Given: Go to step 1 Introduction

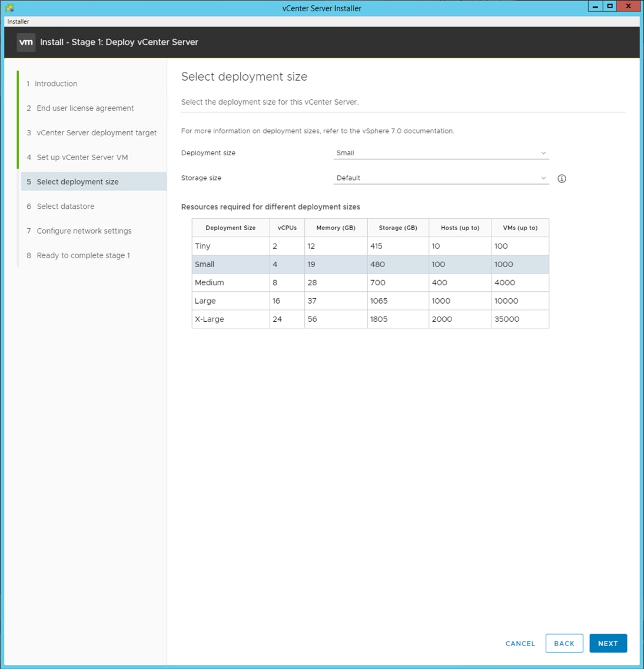Looking at the screenshot, I should click(x=52, y=84).
